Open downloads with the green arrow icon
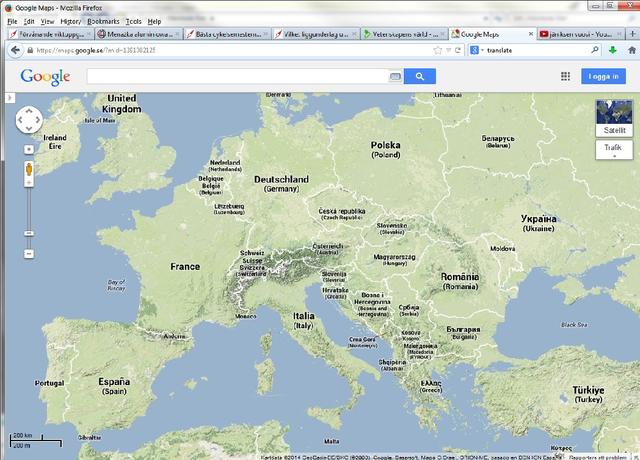The image size is (640, 460). pyautogui.click(x=613, y=50)
